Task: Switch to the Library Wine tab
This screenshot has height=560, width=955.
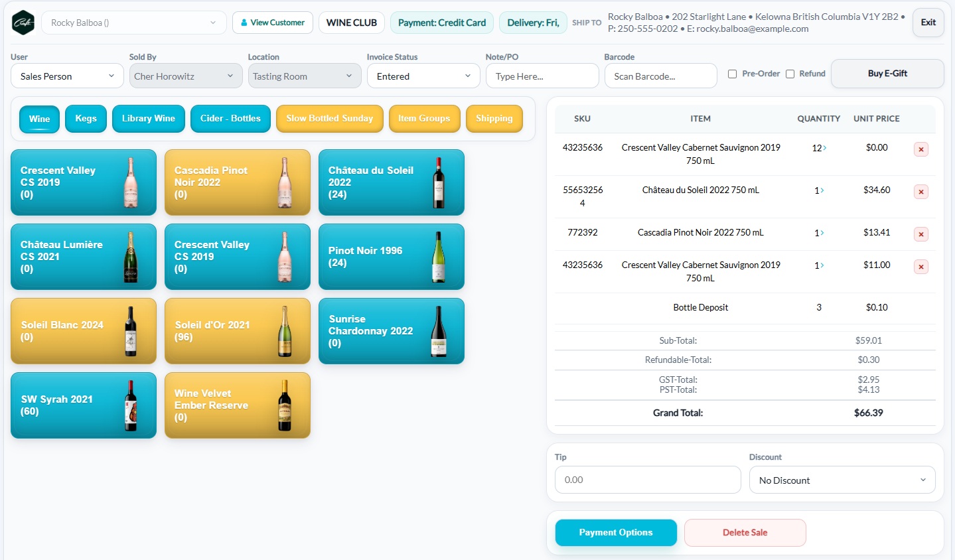Action: 149,119
